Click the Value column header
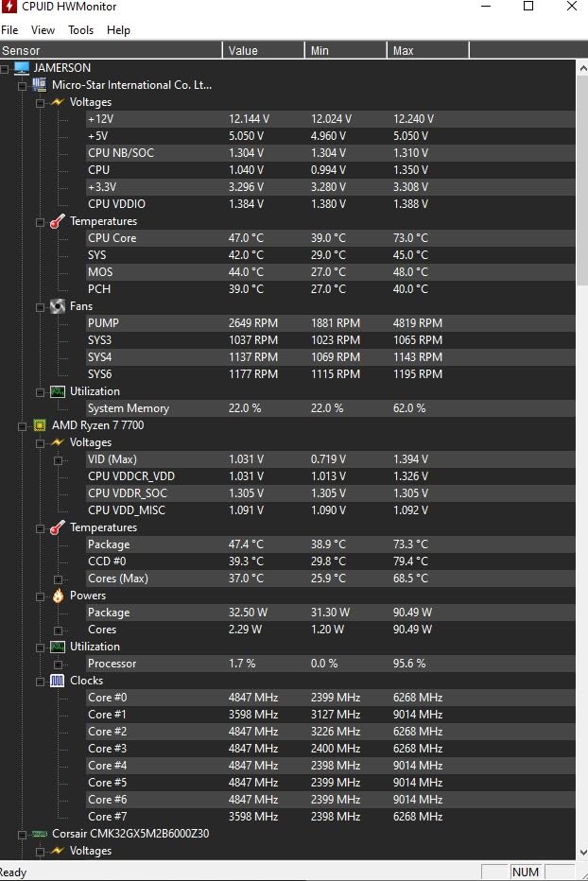This screenshot has width=588, height=881. (263, 50)
